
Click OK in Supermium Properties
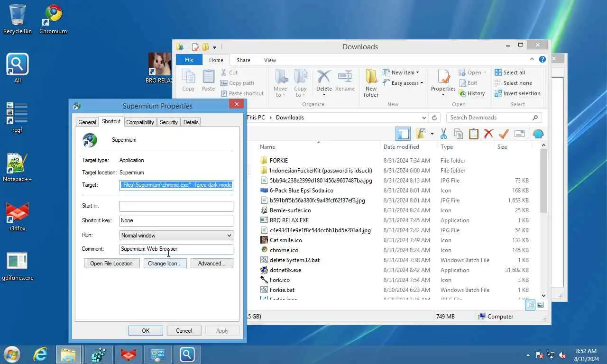pyautogui.click(x=146, y=331)
